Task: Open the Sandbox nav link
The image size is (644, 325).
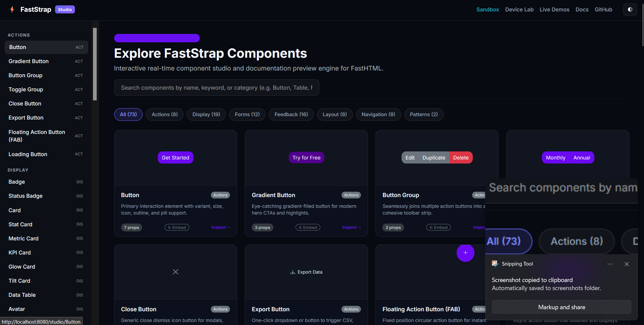Action: coord(488,9)
